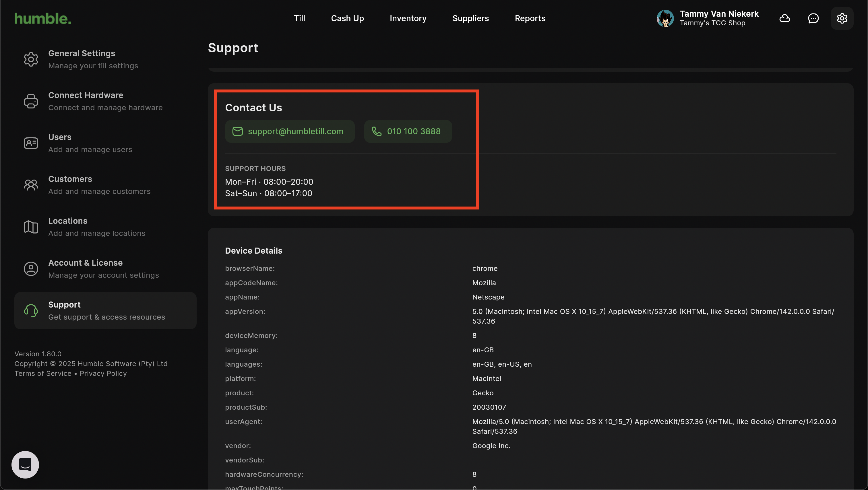
Task: Click Tammy Van Niekerk's avatar picture
Action: click(x=665, y=18)
